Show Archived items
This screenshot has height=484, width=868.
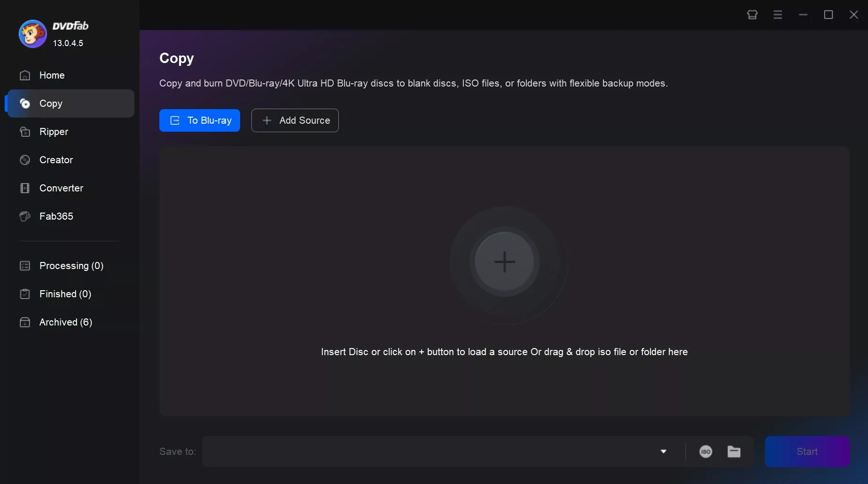(x=65, y=322)
